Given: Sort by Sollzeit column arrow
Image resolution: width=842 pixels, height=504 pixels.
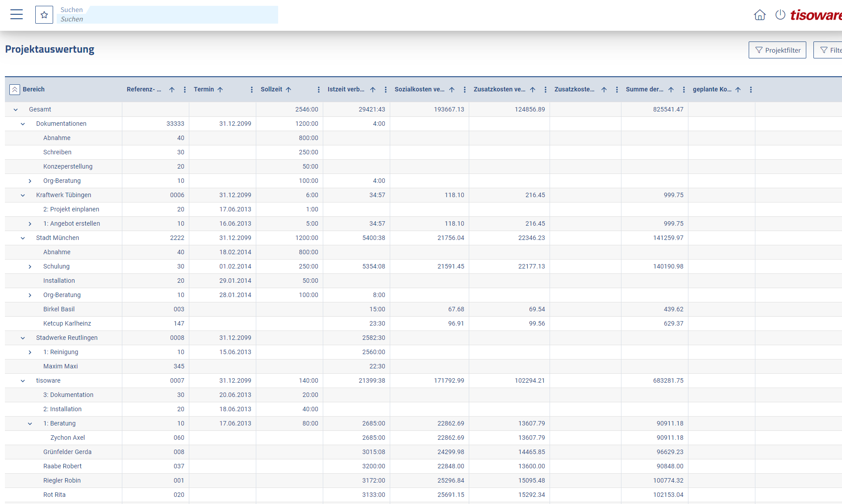Looking at the screenshot, I should coord(288,90).
